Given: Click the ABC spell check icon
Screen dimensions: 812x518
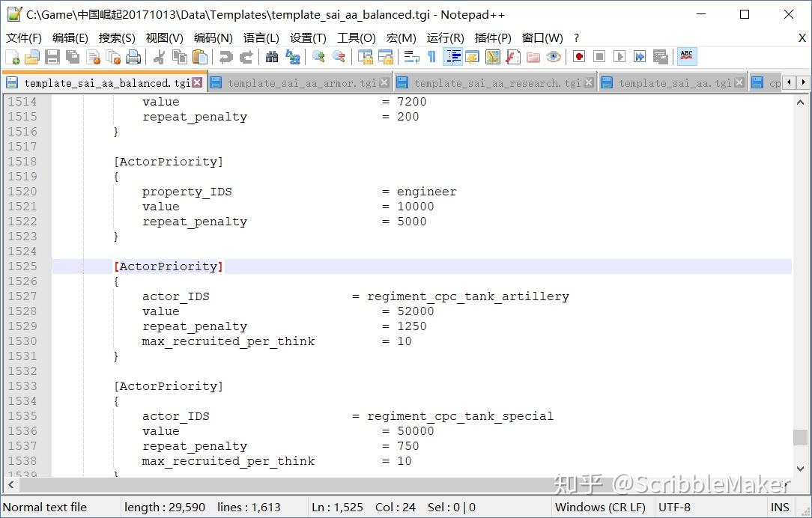Looking at the screenshot, I should coord(687,57).
